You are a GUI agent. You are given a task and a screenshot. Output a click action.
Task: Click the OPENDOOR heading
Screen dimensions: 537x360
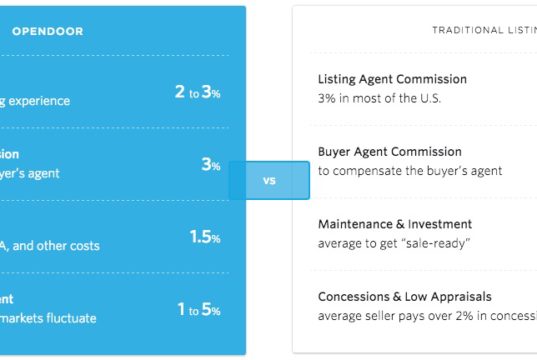(48, 32)
